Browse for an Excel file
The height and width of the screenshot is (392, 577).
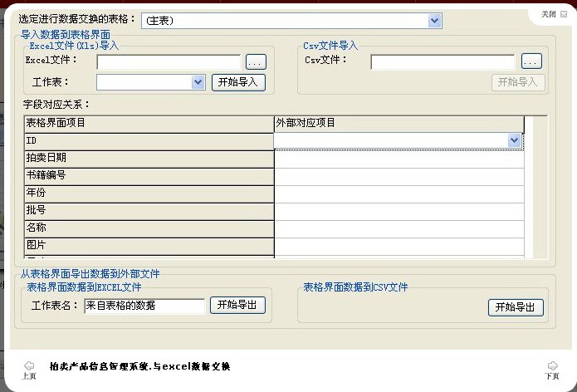pyautogui.click(x=256, y=61)
